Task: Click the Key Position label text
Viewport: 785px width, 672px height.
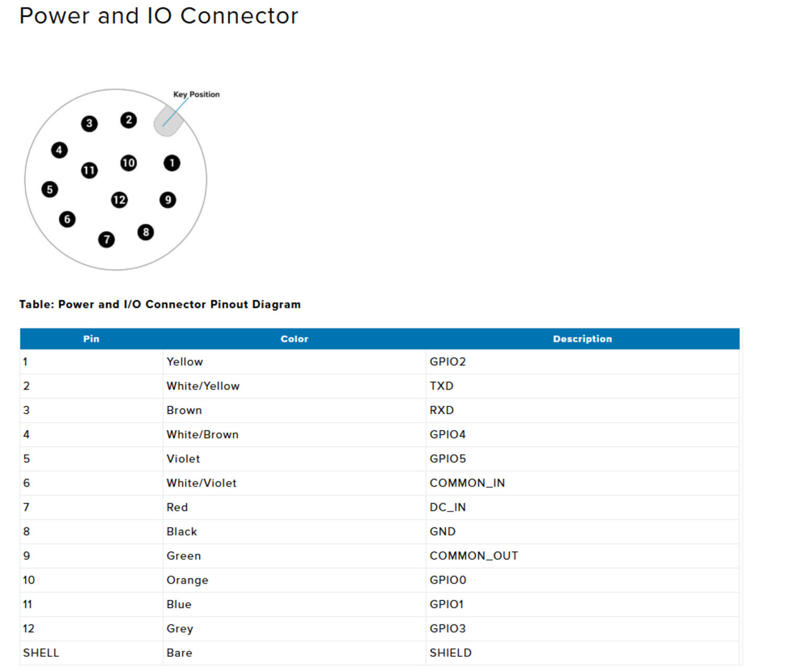Action: click(196, 94)
